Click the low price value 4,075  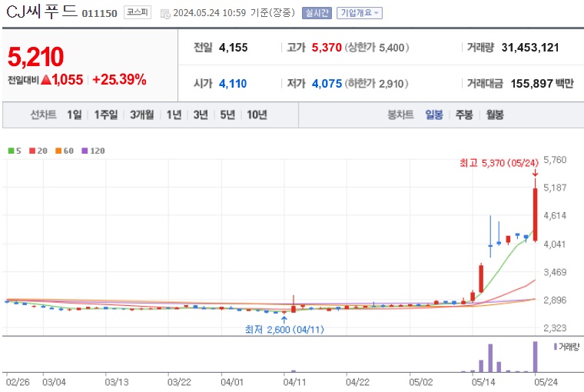point(327,84)
